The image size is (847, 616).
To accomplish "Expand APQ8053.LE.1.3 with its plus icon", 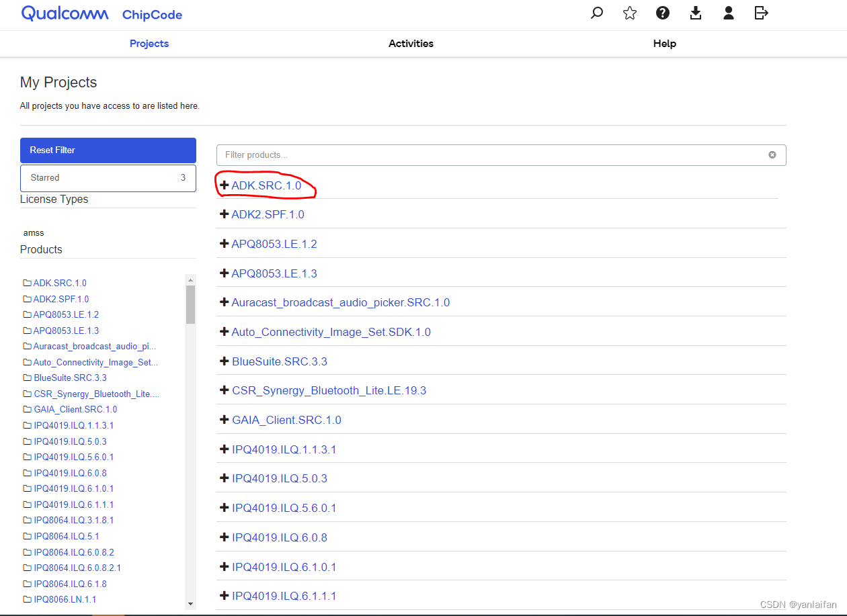I will [x=225, y=273].
